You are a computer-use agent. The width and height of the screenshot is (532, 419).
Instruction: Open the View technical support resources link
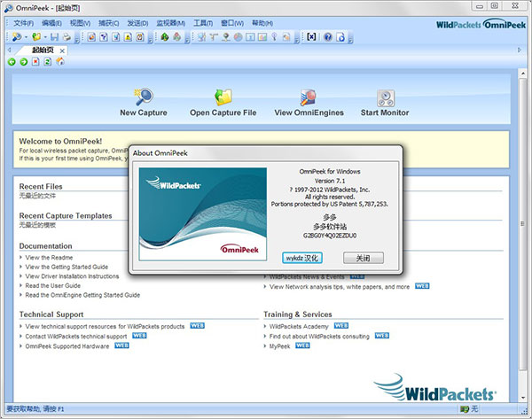[x=105, y=327]
